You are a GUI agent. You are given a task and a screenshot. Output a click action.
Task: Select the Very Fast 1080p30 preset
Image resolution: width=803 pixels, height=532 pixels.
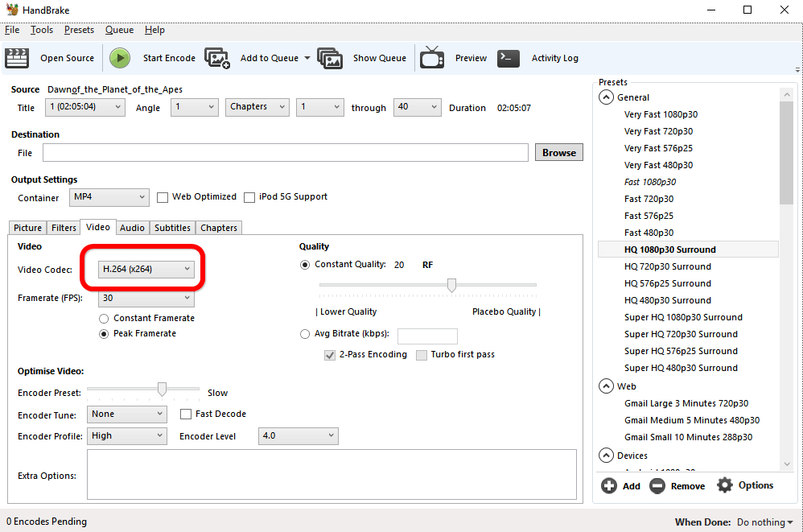click(661, 114)
